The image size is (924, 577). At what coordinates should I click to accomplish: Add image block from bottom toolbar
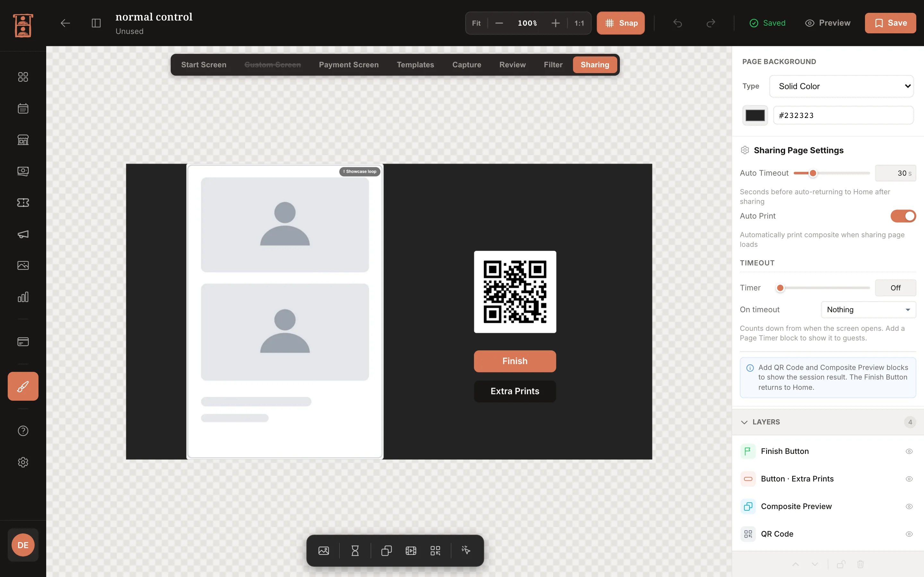[323, 550]
